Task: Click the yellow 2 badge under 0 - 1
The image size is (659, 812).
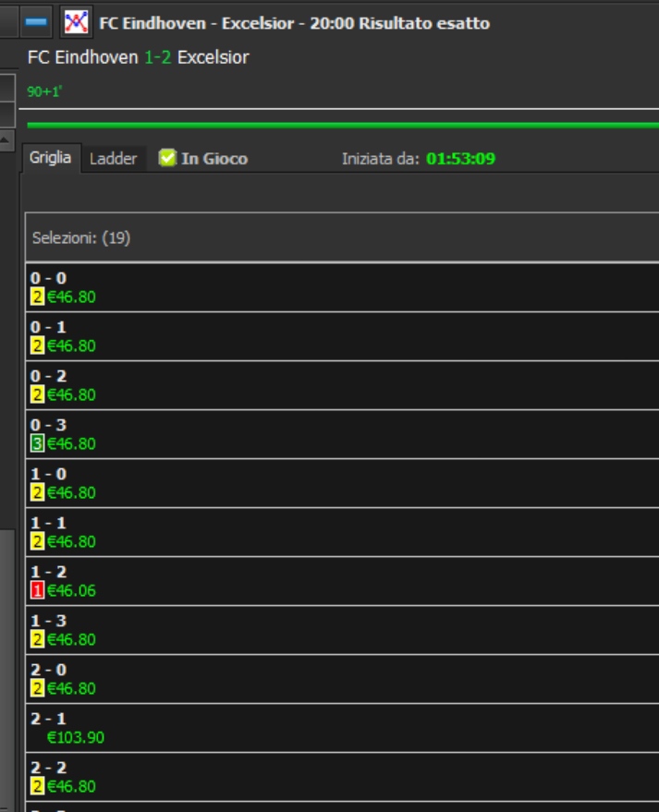Action: click(37, 345)
